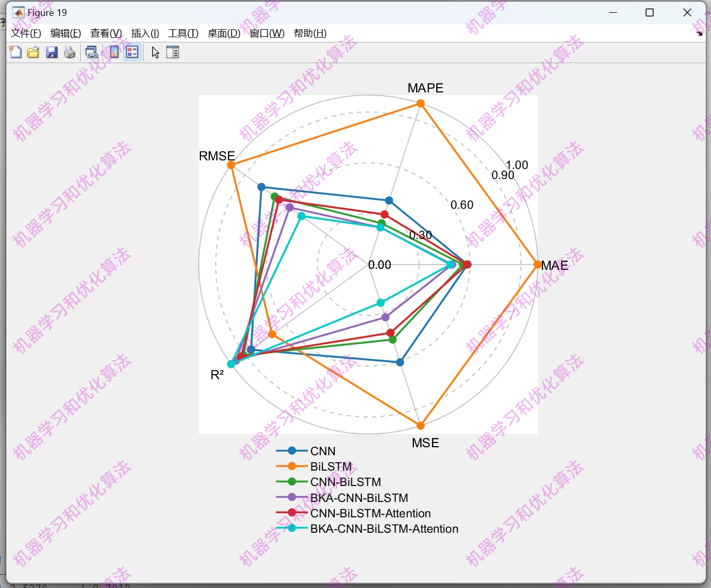Click the Print Figure icon
This screenshot has width=711, height=588.
tap(70, 52)
